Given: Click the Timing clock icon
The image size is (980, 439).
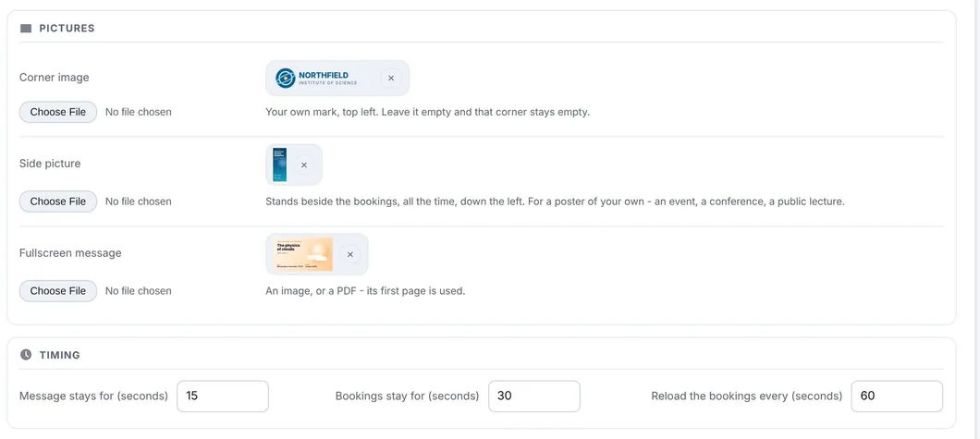Looking at the screenshot, I should (26, 355).
